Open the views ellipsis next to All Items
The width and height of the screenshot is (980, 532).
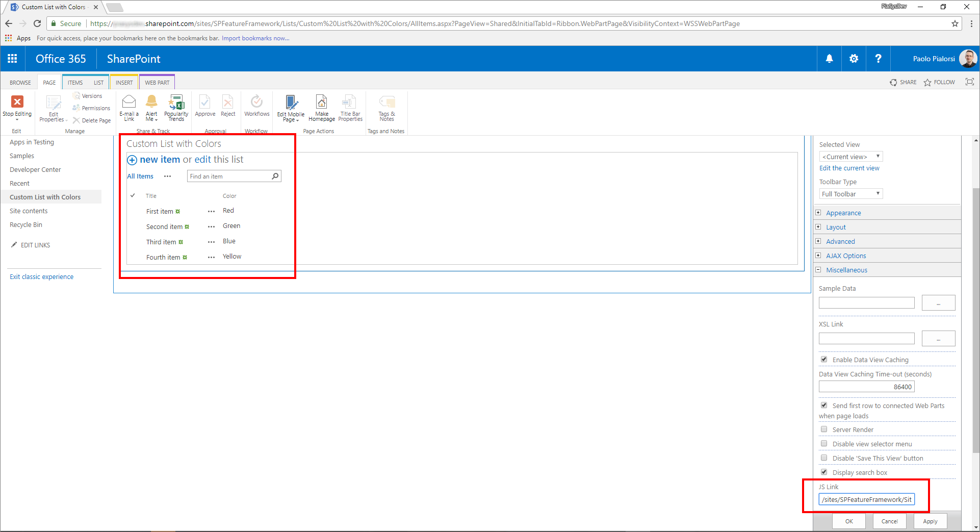[x=167, y=176]
